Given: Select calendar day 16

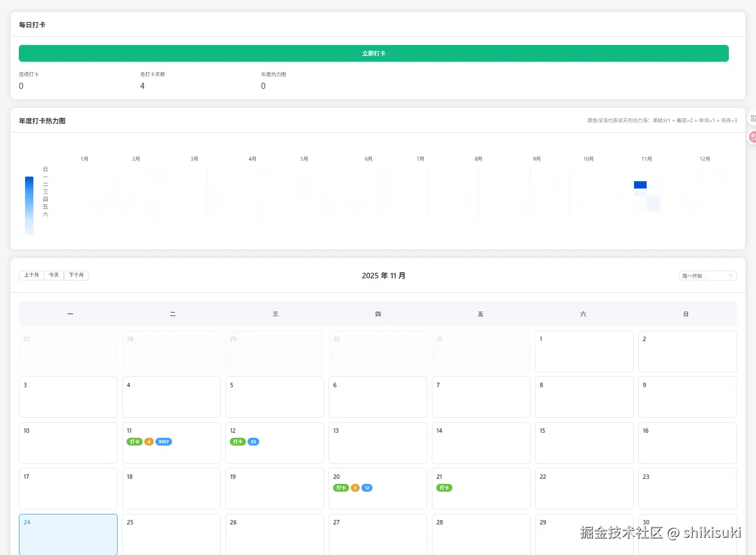Looking at the screenshot, I should 688,443.
